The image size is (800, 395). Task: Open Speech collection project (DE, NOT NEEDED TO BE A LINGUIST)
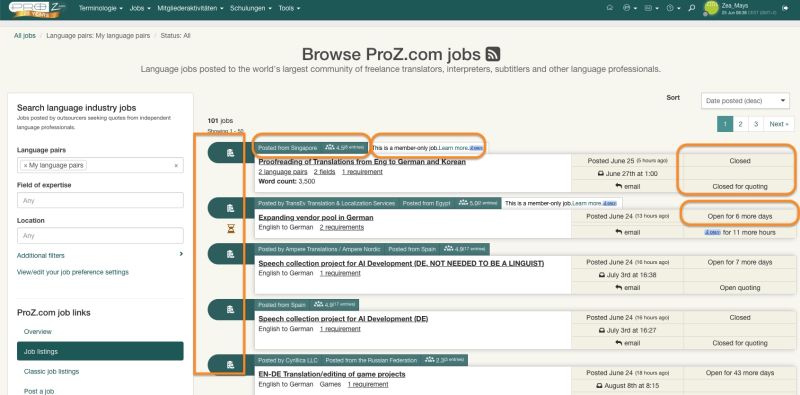coord(401,263)
